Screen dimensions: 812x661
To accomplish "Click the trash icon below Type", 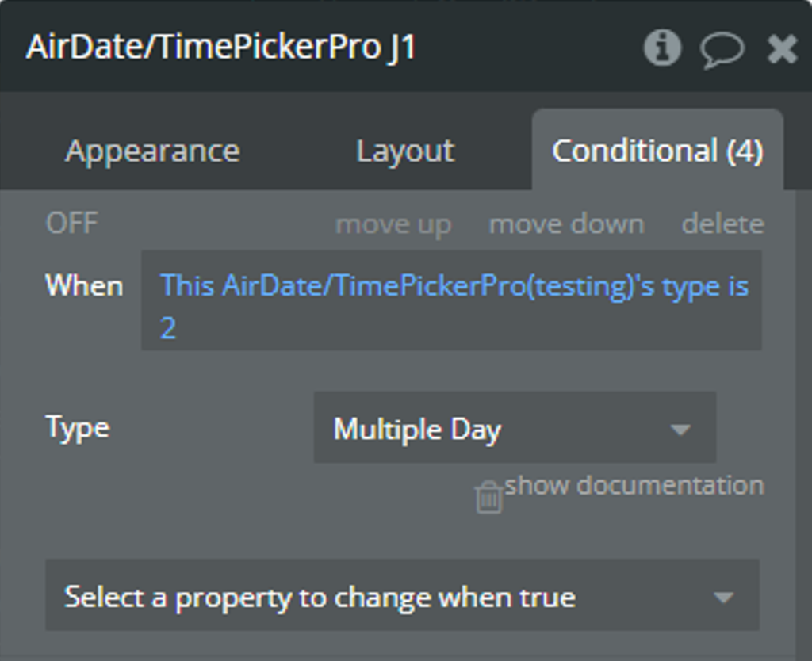I will pos(488,497).
